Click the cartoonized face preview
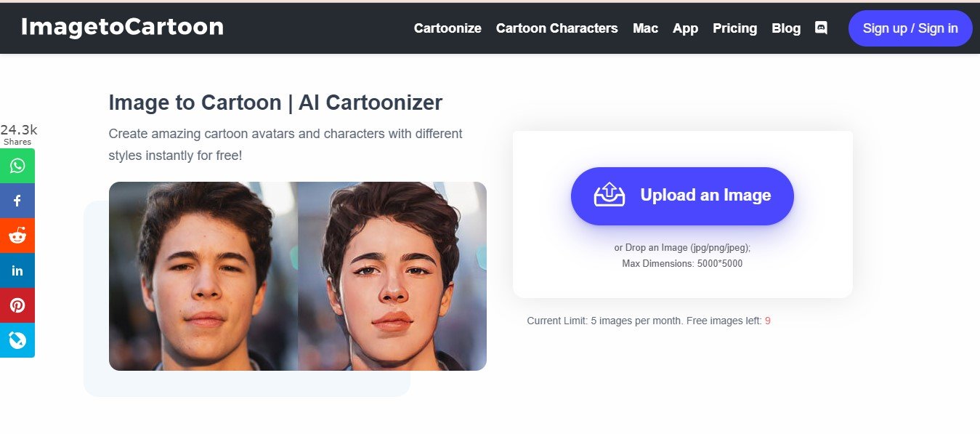980x434 pixels. (392, 276)
